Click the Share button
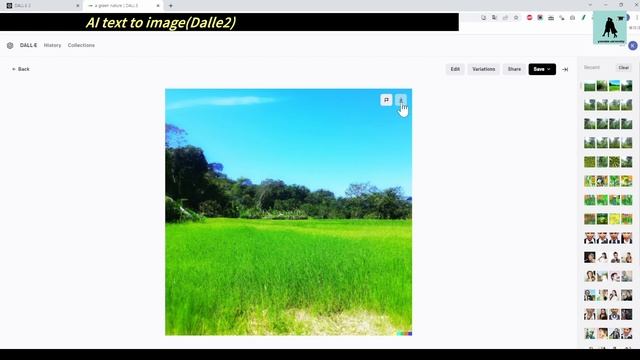 [x=514, y=69]
